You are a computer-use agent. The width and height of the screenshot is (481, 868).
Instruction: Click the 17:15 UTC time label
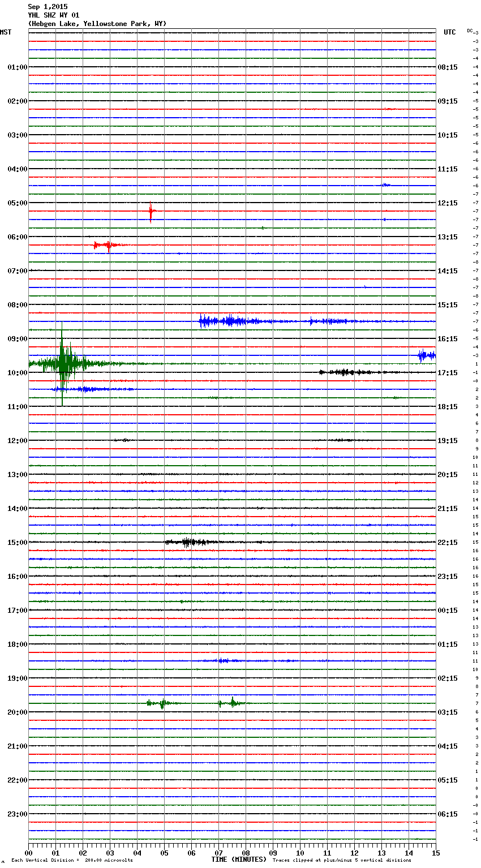click(448, 373)
